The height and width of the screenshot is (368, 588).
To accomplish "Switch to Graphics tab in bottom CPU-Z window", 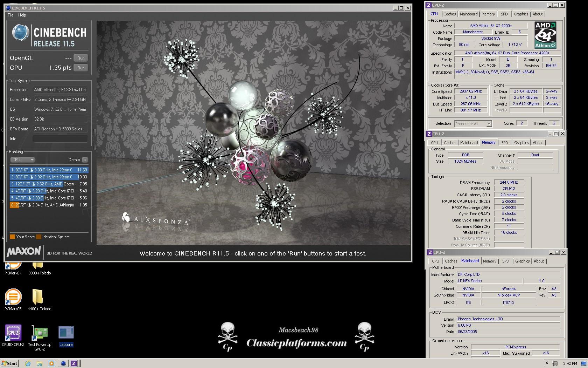I will click(x=523, y=261).
